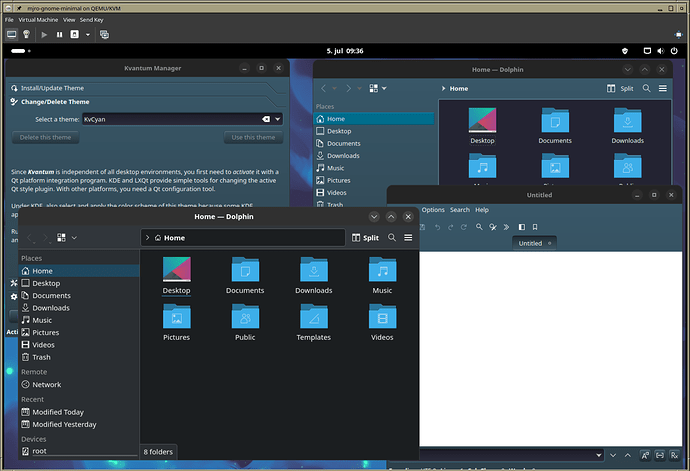Click the search icon in rear Dolphin window
Screen dimensions: 690x471
(x=646, y=88)
